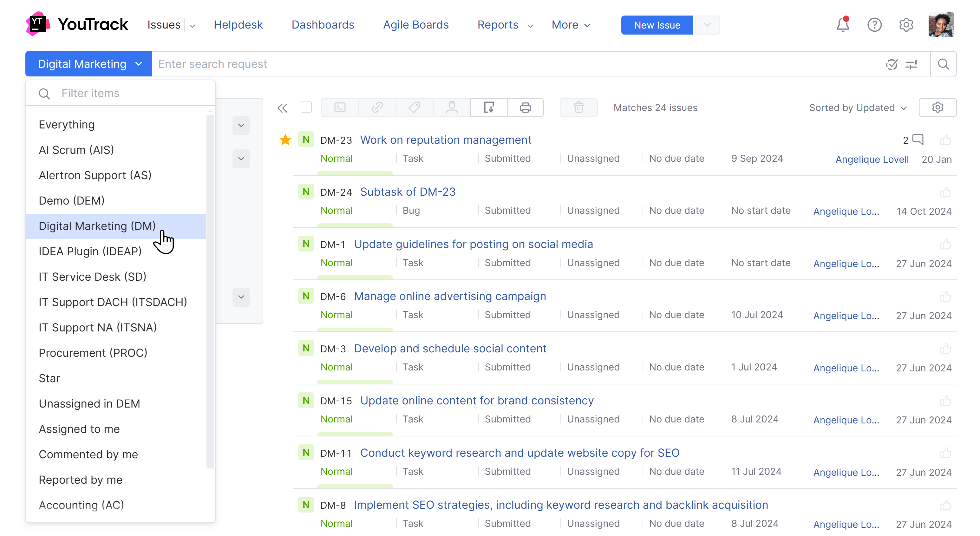The image size is (980, 536).
Task: Click the print issues icon
Action: [526, 108]
